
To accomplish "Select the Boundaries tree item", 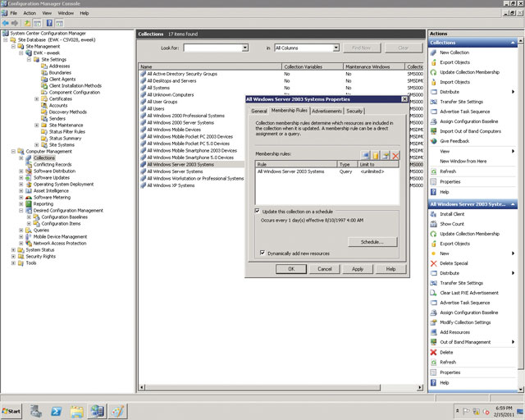I will click(x=60, y=73).
